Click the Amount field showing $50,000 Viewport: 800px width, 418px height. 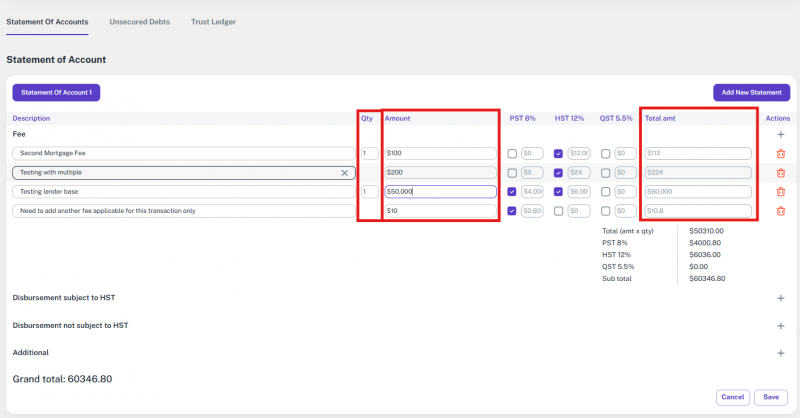click(440, 192)
